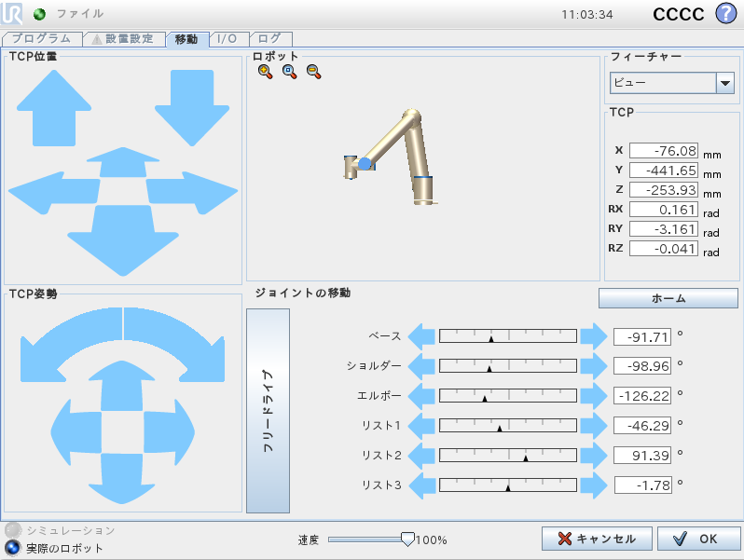Click the TCP Z value field
This screenshot has height=560, width=744.
pos(663,190)
